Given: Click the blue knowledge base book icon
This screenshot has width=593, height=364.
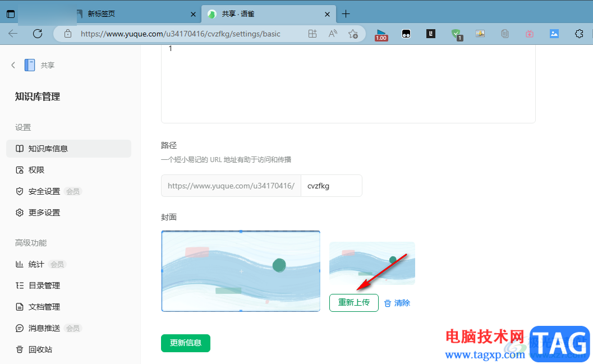Looking at the screenshot, I should (x=30, y=65).
